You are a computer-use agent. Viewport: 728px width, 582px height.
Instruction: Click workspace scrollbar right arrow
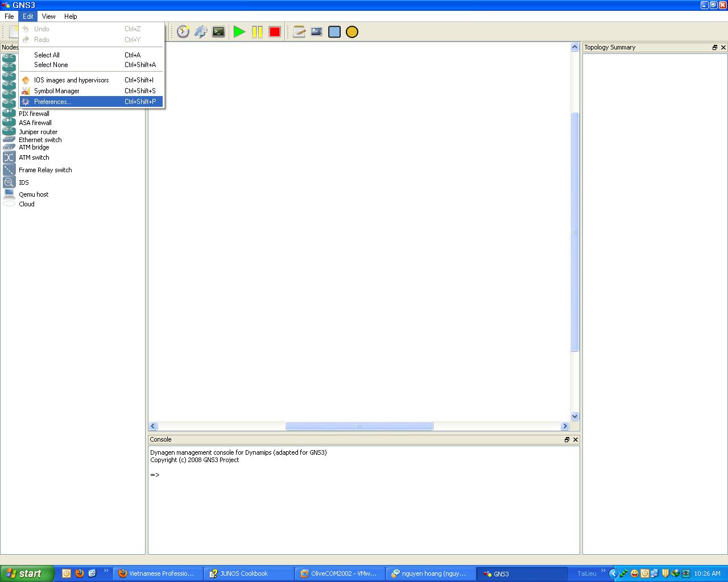(x=565, y=426)
